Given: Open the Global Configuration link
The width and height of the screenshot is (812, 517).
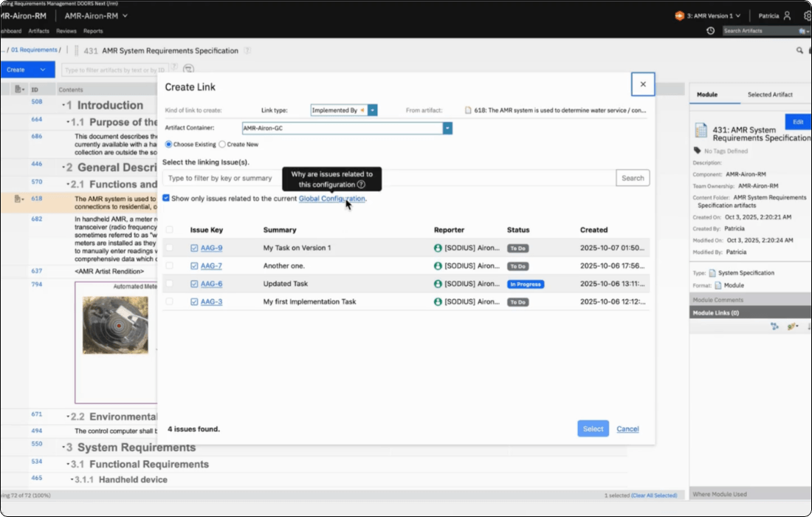Looking at the screenshot, I should pyautogui.click(x=331, y=199).
